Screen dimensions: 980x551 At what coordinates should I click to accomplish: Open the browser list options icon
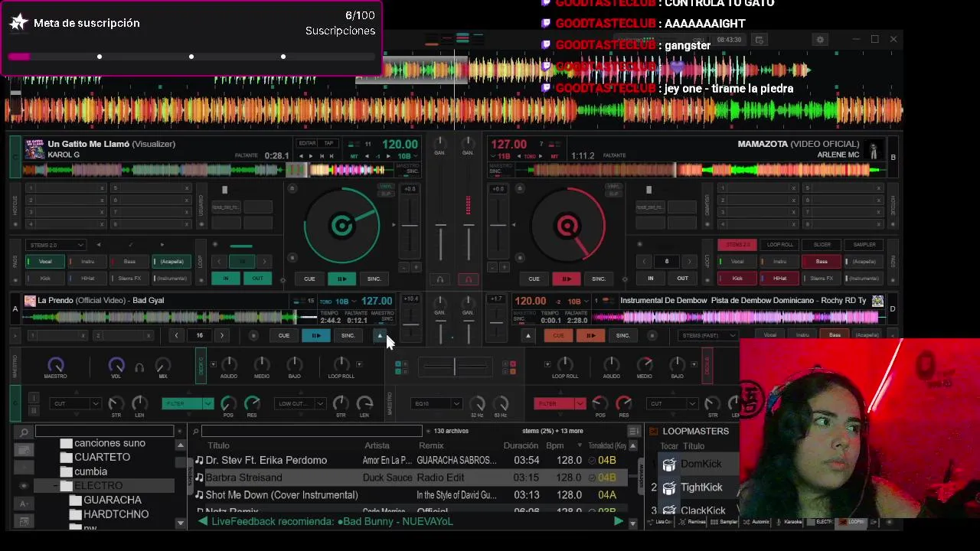pyautogui.click(x=633, y=432)
